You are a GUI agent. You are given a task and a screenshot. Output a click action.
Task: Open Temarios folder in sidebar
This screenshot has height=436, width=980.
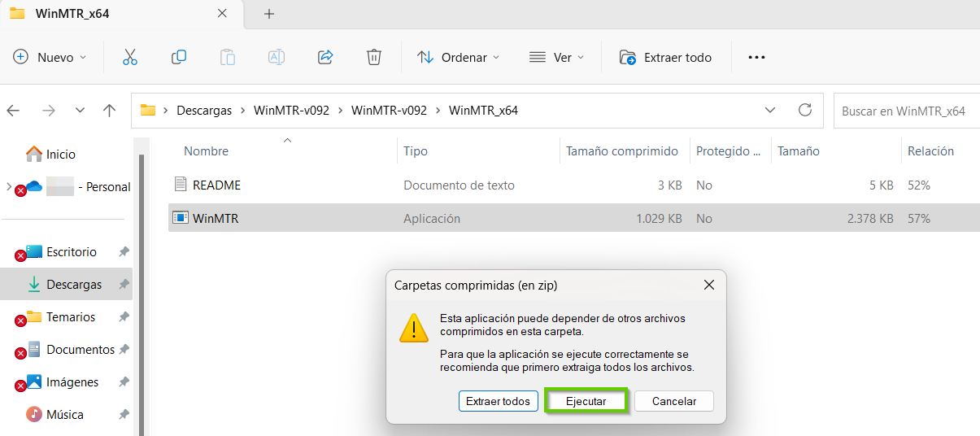point(71,317)
